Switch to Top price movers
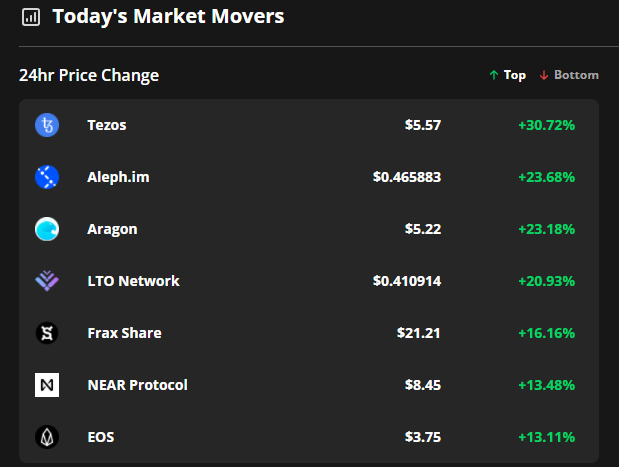The height and width of the screenshot is (467, 619). [x=508, y=75]
